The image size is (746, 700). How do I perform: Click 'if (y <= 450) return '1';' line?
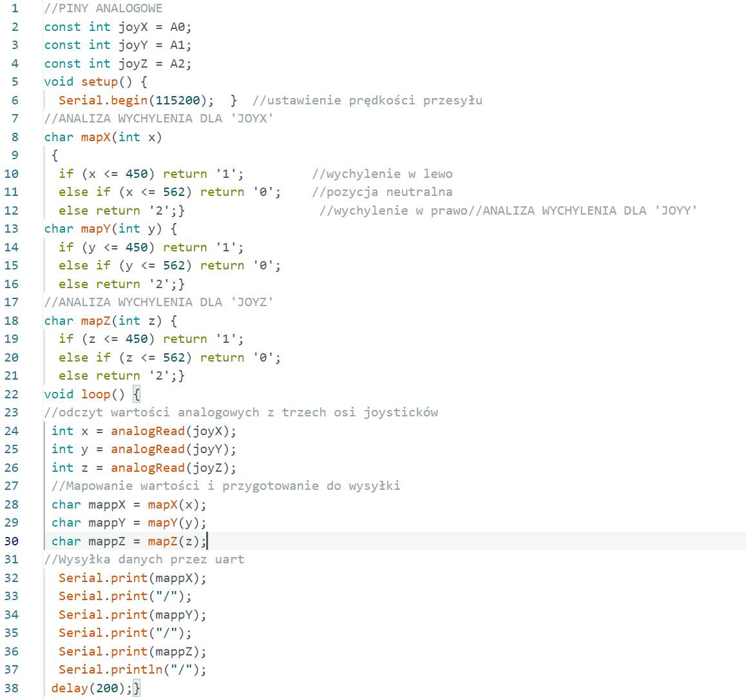(x=151, y=248)
